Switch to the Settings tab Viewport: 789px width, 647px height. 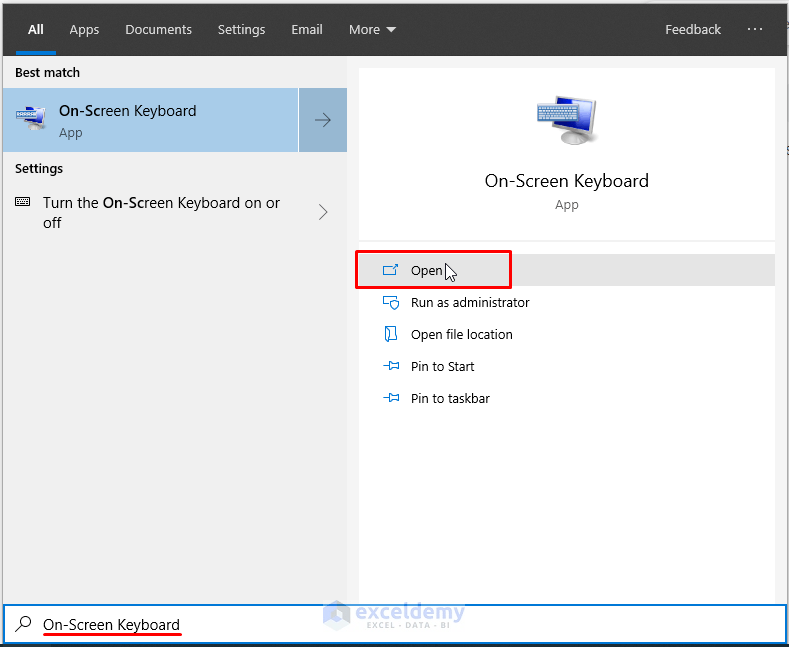coord(241,30)
